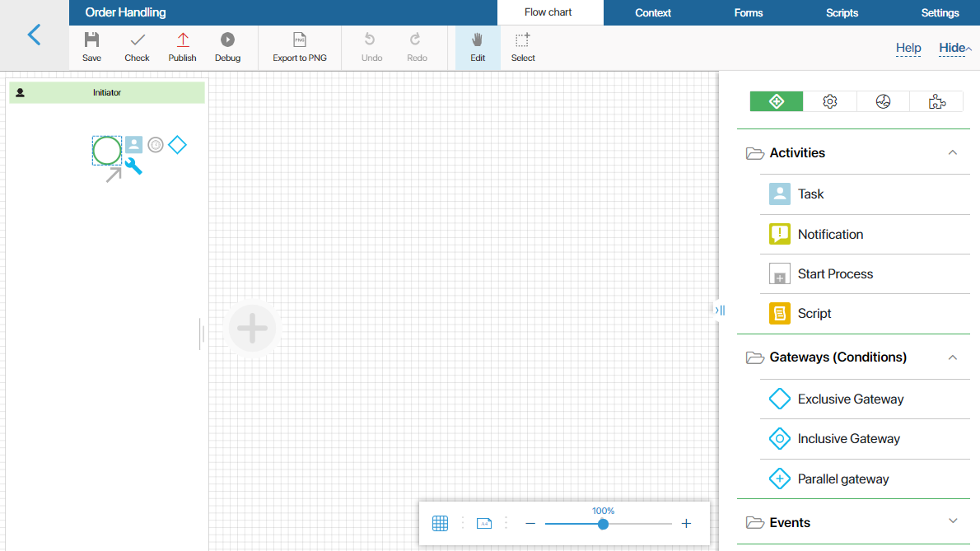Screen dimensions: 980x551
Task: Publish the process
Action: 183,47
